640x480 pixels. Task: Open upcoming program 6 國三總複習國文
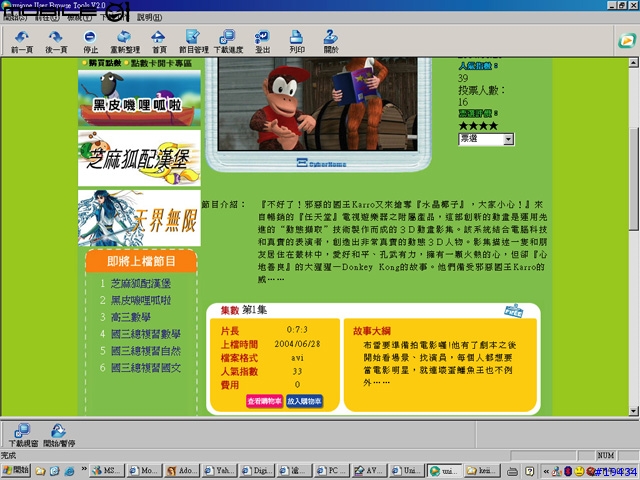tap(146, 368)
